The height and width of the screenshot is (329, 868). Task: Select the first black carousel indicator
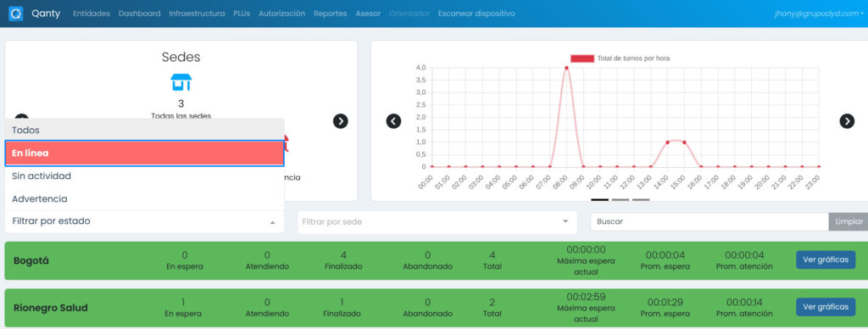click(599, 199)
